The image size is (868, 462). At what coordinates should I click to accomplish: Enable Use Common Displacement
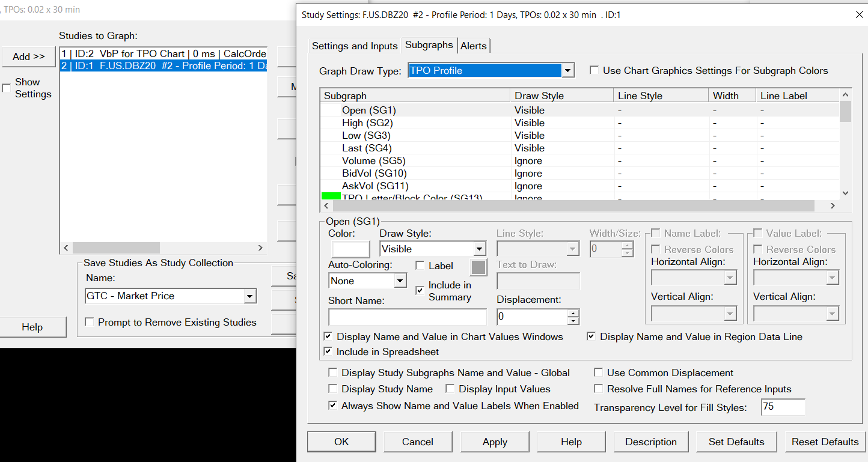[x=599, y=372]
